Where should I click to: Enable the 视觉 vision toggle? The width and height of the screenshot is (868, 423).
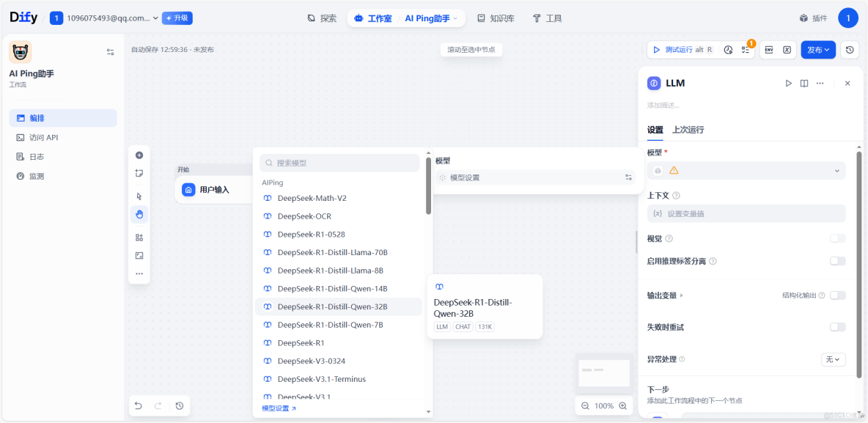(836, 238)
